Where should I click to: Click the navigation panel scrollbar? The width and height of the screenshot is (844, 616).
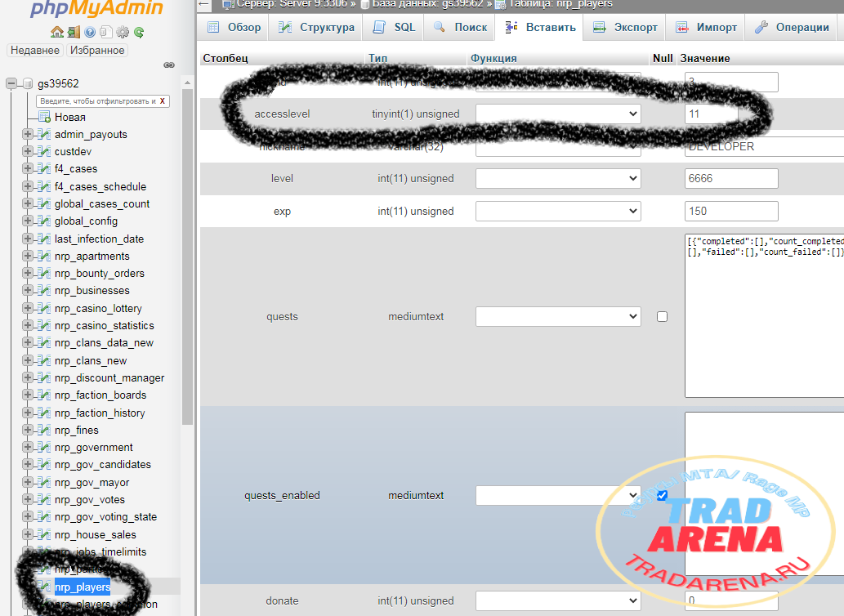pos(187,257)
